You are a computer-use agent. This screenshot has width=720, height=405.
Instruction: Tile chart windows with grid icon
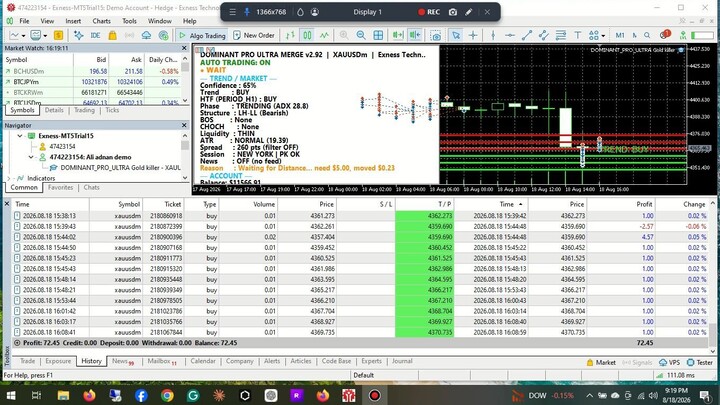point(378,35)
